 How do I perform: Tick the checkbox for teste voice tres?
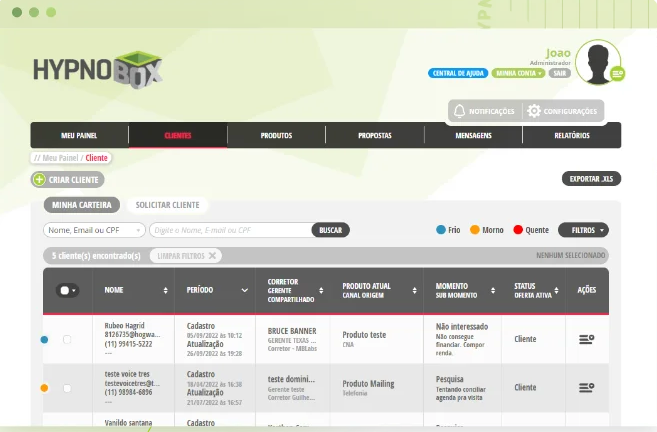[x=67, y=387]
